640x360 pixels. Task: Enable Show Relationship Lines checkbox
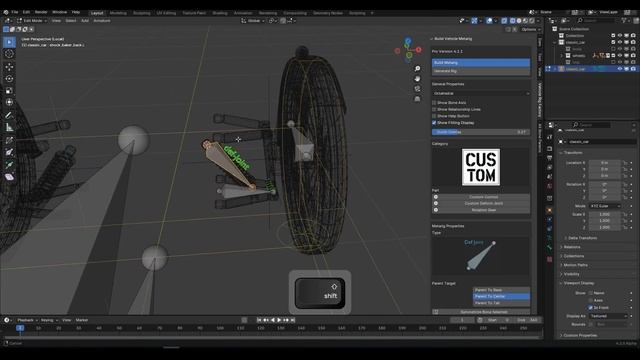(434, 109)
